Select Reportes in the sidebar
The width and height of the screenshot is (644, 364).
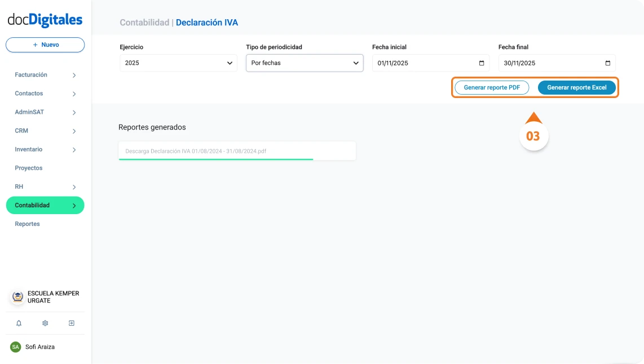coord(27,224)
